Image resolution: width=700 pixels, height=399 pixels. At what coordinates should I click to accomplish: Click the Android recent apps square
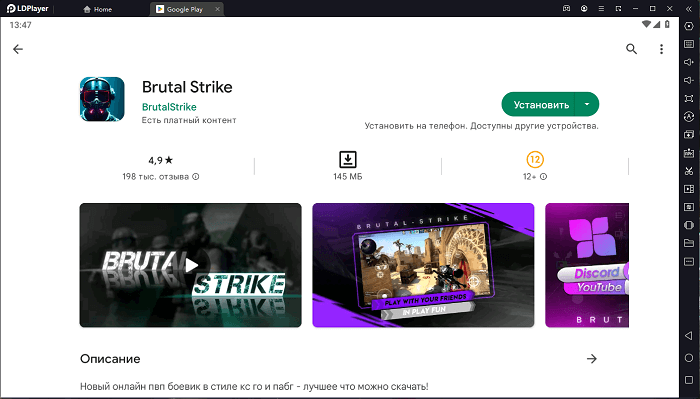[689, 380]
